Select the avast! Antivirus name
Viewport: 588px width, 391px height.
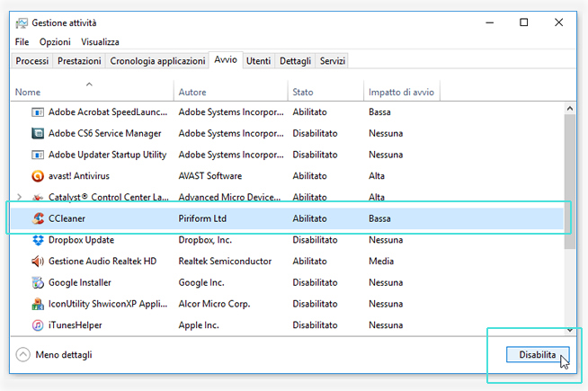click(x=79, y=176)
